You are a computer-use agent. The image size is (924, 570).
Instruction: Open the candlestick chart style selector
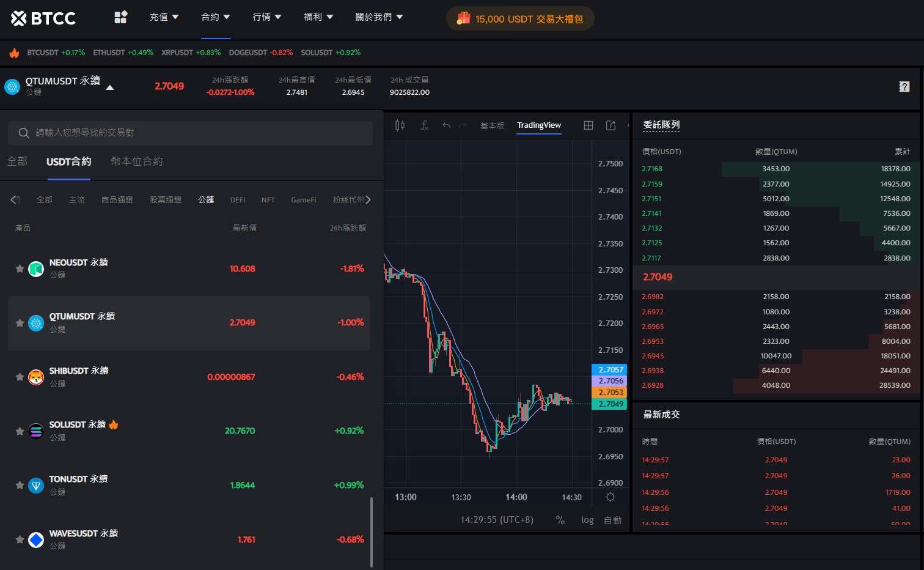point(399,125)
